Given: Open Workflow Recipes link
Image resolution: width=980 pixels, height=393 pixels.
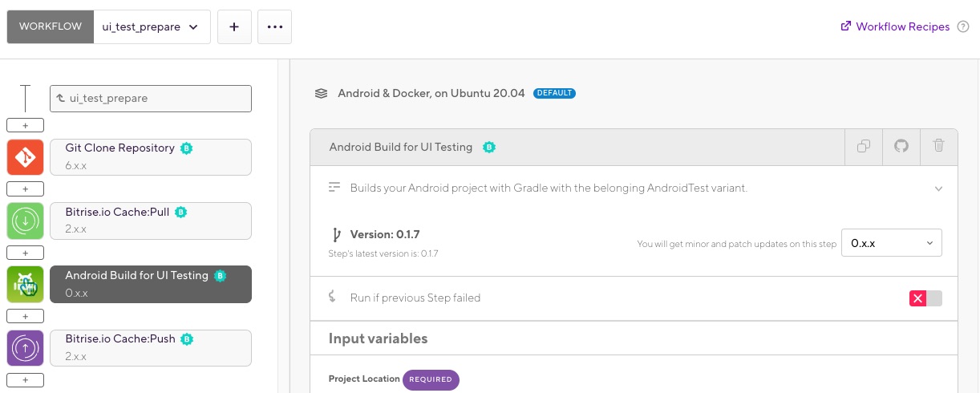Looking at the screenshot, I should point(895,26).
